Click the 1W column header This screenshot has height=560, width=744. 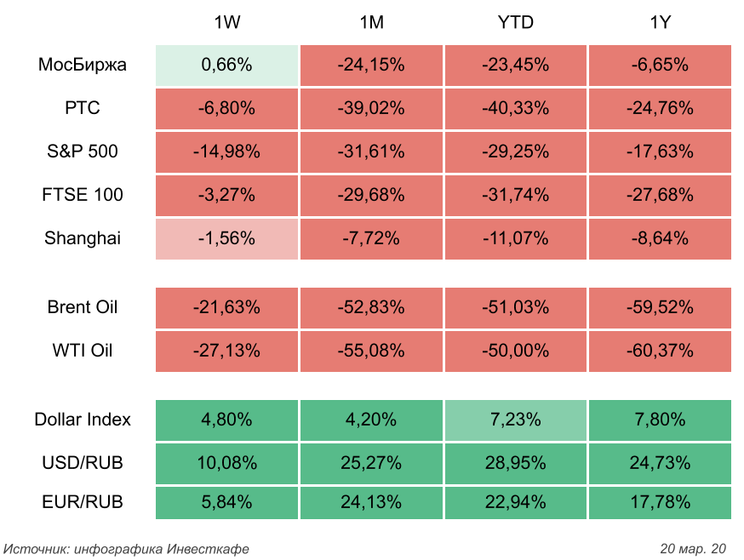226,23
